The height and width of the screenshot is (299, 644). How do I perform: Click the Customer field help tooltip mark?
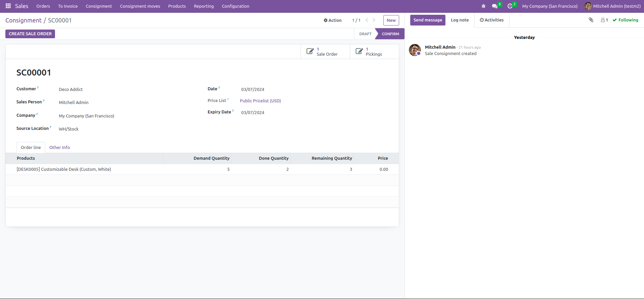pyautogui.click(x=38, y=88)
